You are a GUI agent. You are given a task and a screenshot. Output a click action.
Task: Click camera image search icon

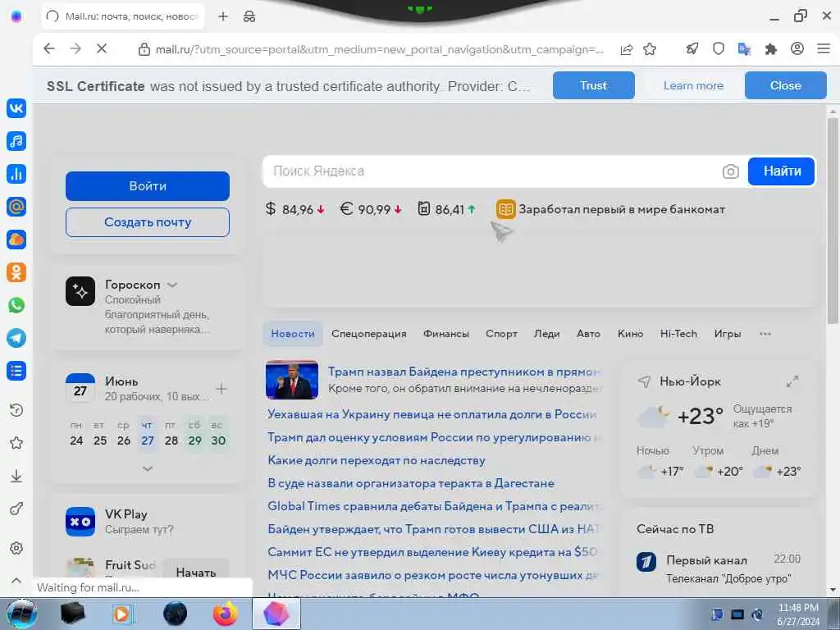tap(731, 171)
